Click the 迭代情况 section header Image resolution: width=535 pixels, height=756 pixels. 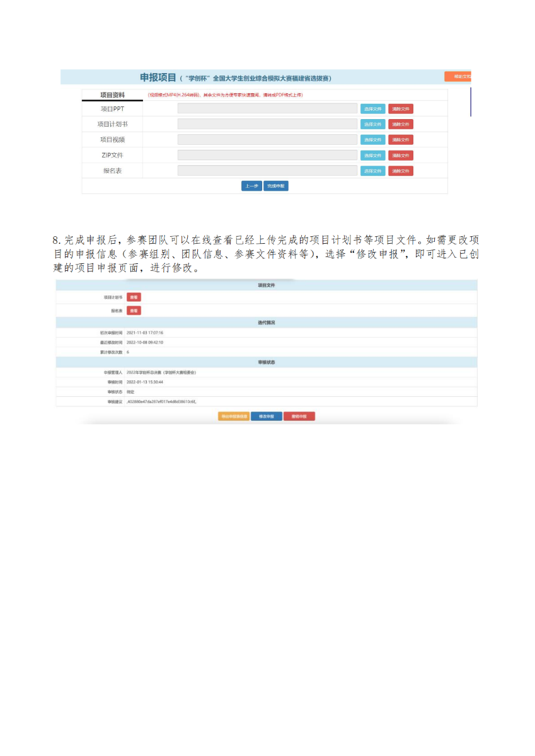pyautogui.click(x=267, y=323)
